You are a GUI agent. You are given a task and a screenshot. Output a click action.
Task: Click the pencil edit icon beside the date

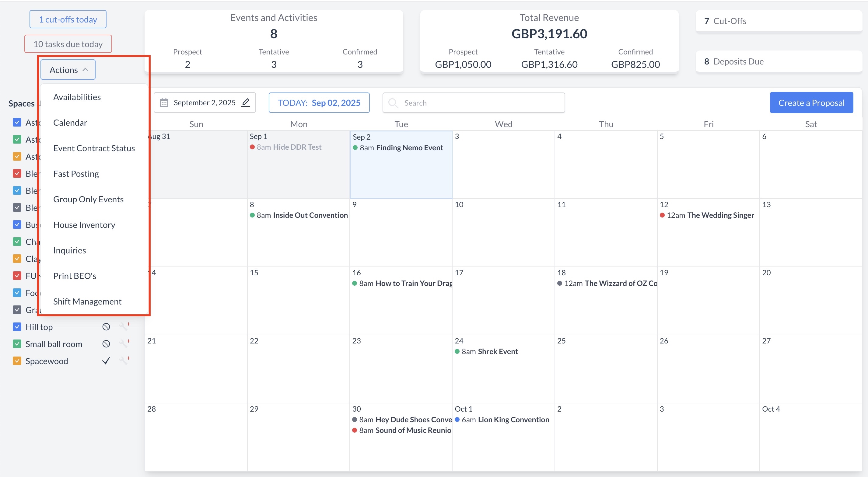coord(246,103)
